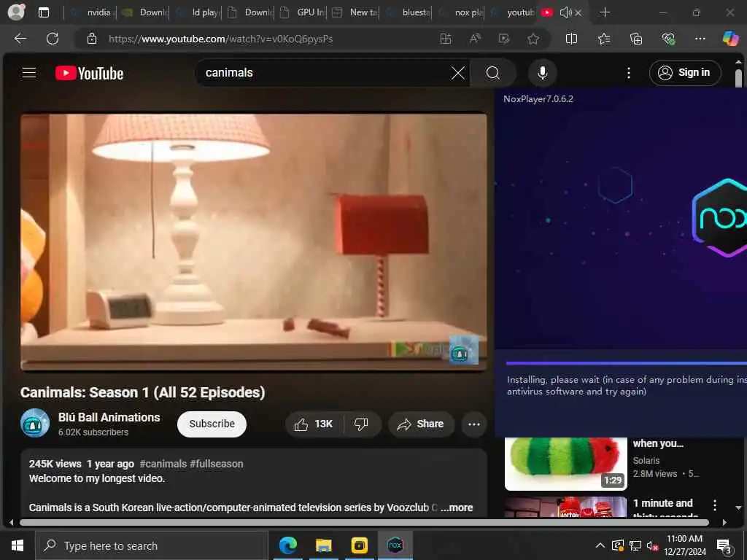The height and width of the screenshot is (560, 747).
Task: Open the Solaris channel video title
Action: (x=658, y=443)
